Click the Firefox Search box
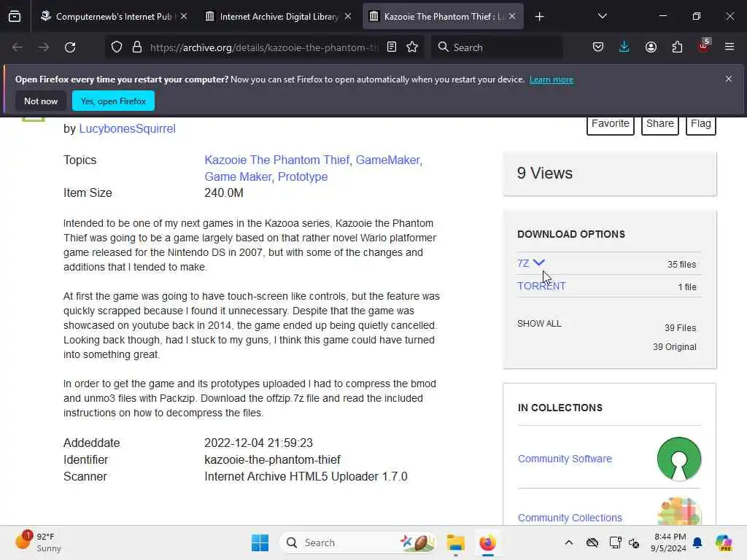Viewport: 747px width, 560px height. (x=498, y=47)
